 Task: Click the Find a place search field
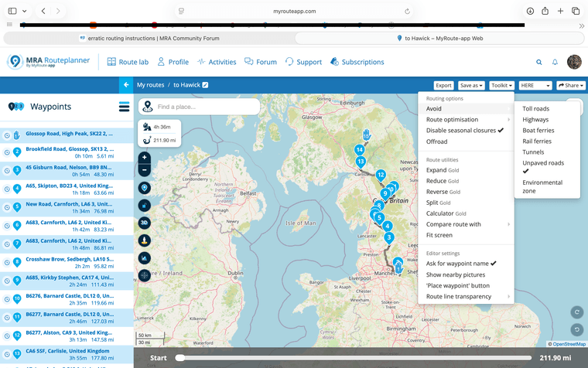pos(199,107)
